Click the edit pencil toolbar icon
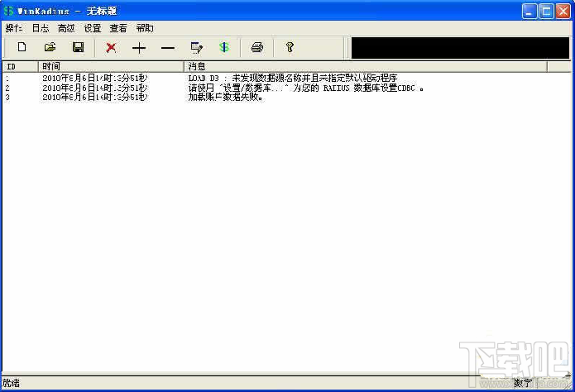Viewport: 575px width, 392px height. click(197, 48)
